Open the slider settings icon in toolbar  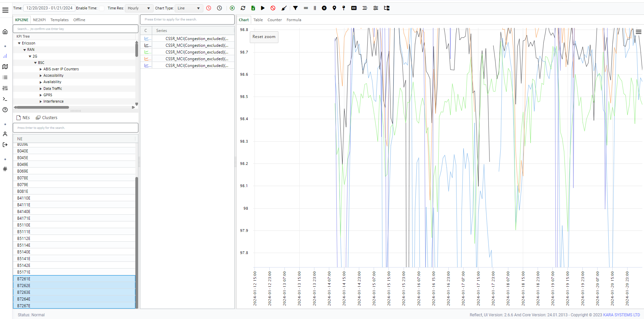376,8
